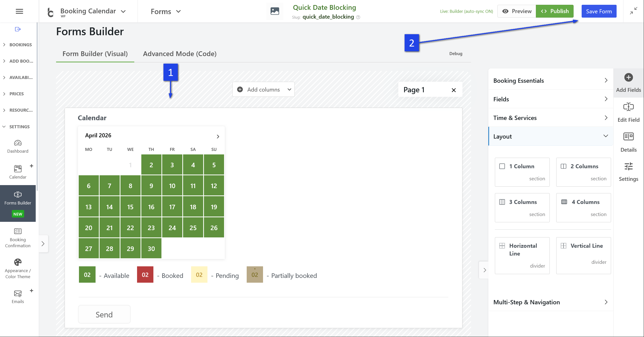This screenshot has height=337, width=644.
Task: Open the hamburger main menu
Action: tap(19, 11)
